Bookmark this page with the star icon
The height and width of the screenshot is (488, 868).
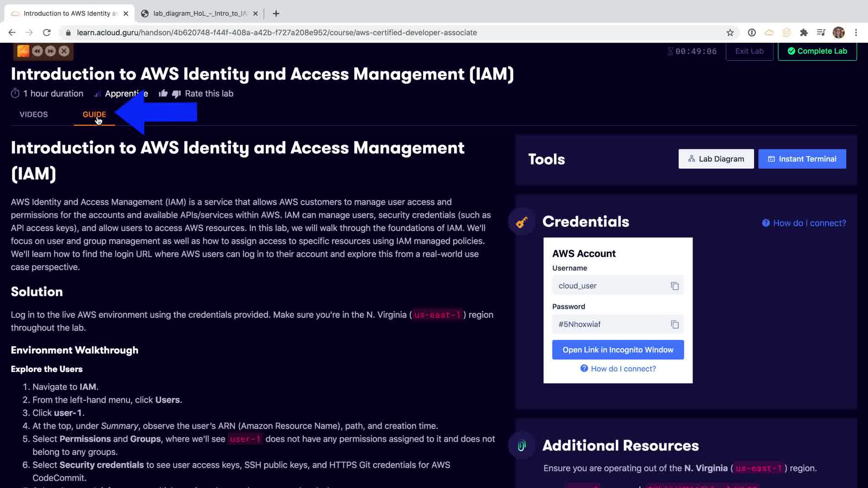pos(730,33)
